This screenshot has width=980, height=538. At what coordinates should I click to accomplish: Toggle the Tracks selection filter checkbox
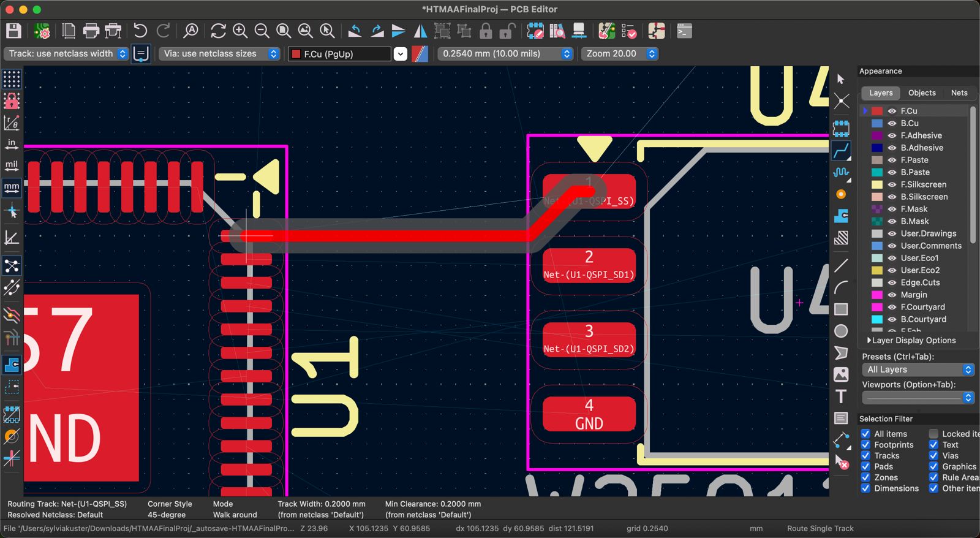tap(865, 456)
